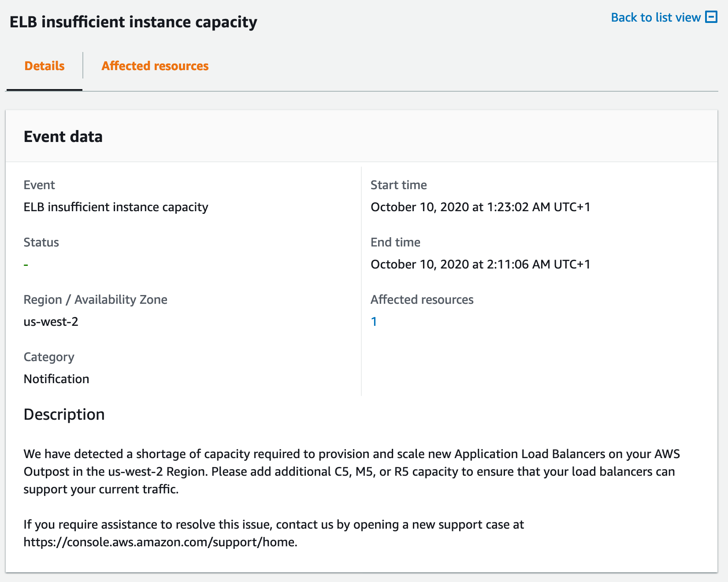Click the Event field label
The height and width of the screenshot is (582, 728).
coord(39,185)
